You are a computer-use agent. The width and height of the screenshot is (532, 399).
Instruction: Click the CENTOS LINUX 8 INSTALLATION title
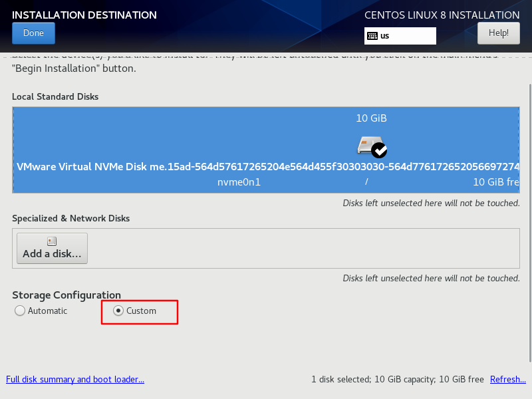442,15
